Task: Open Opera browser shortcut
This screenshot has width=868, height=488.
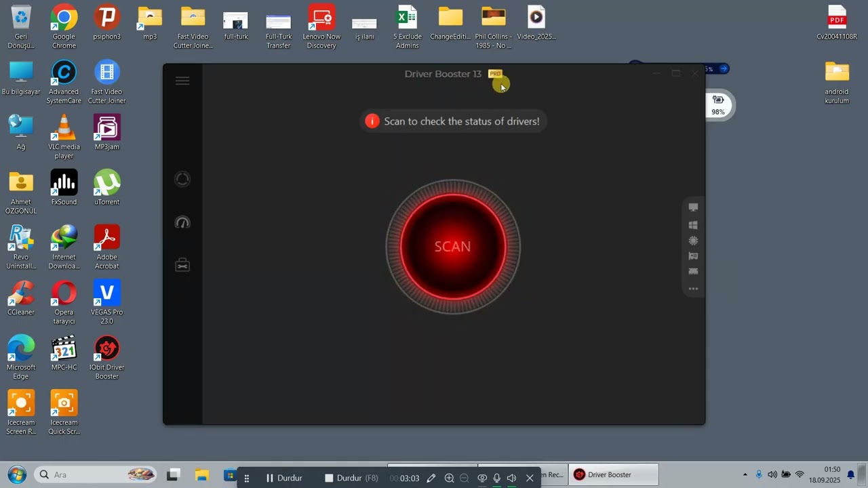Action: tap(64, 303)
